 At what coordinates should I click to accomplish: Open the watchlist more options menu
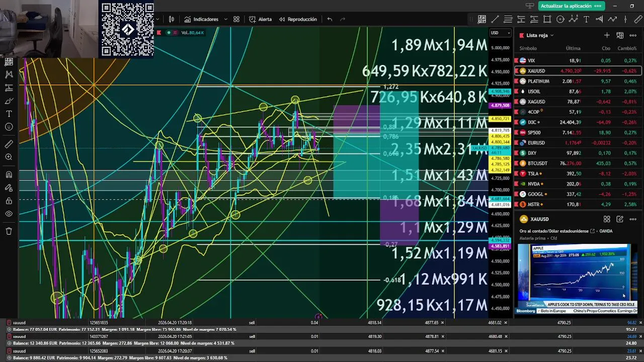tap(633, 35)
